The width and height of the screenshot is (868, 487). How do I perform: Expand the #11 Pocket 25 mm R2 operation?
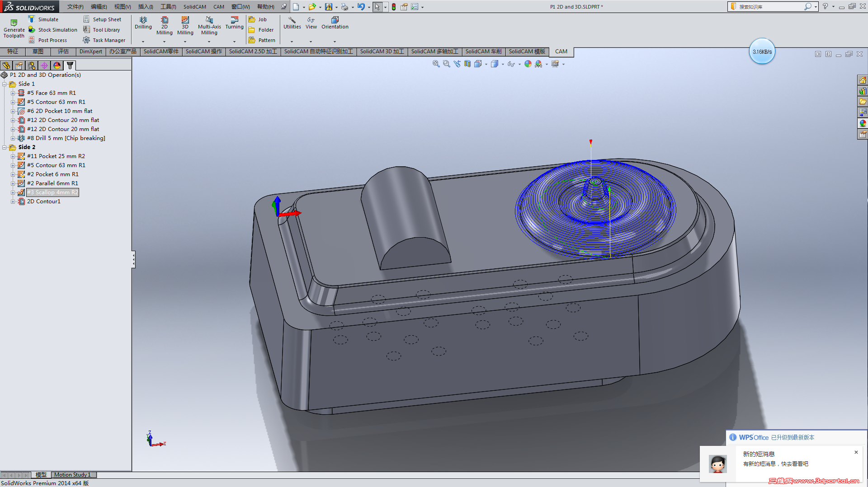[x=13, y=156]
